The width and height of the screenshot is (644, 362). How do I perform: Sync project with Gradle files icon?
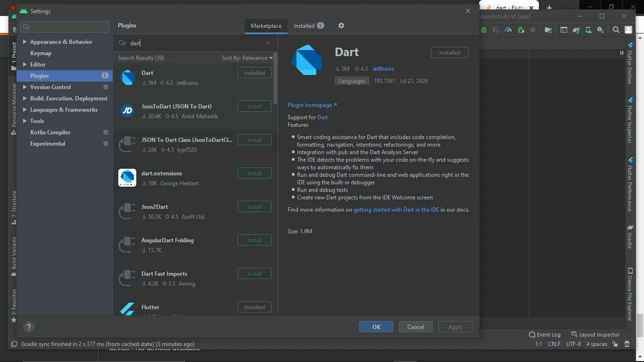coord(576,30)
